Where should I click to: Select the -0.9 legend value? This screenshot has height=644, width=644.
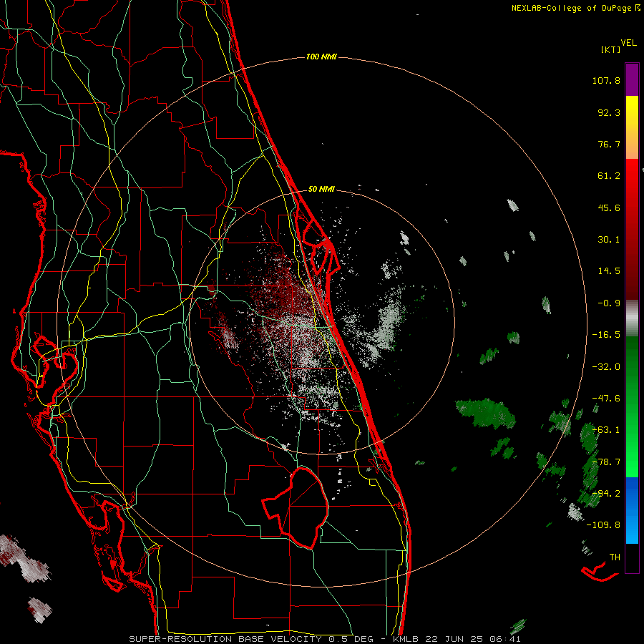[609, 303]
